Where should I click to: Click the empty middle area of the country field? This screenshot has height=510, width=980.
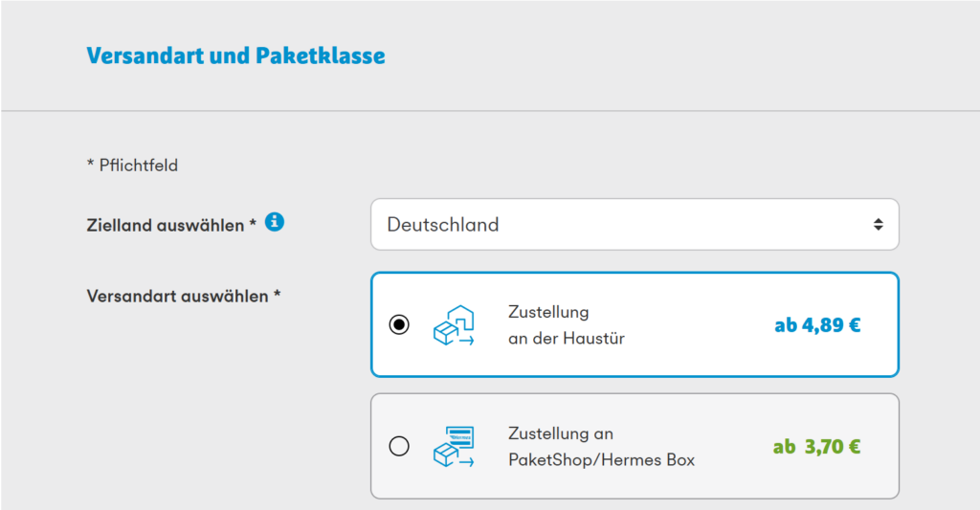point(689,225)
